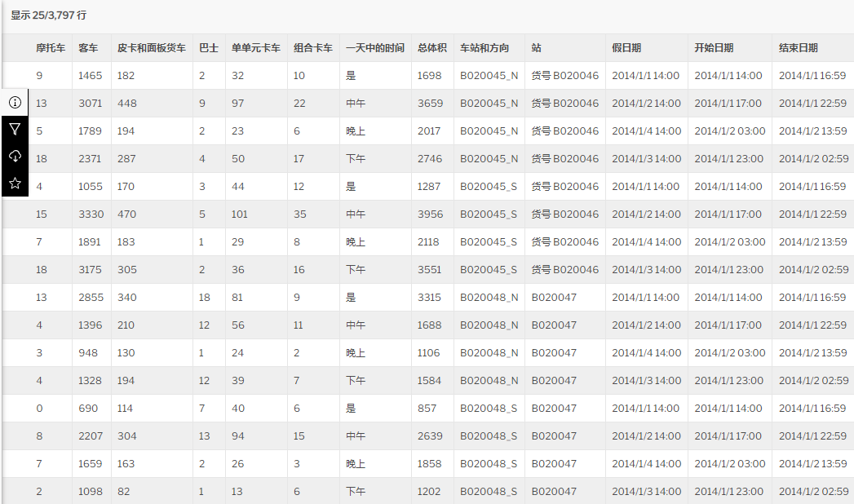Select cell 1465 in 客车 column
This screenshot has width=854, height=504.
(x=90, y=76)
